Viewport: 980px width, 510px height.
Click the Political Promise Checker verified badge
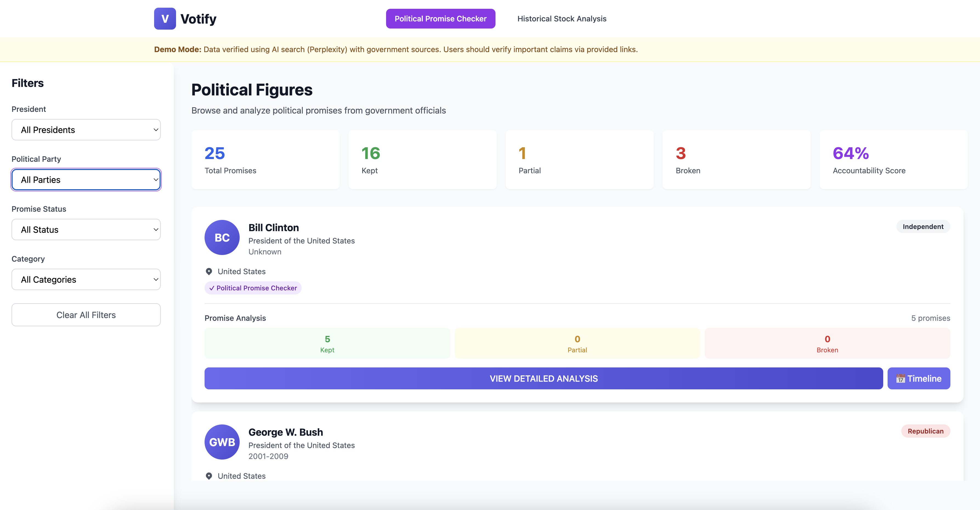(253, 288)
